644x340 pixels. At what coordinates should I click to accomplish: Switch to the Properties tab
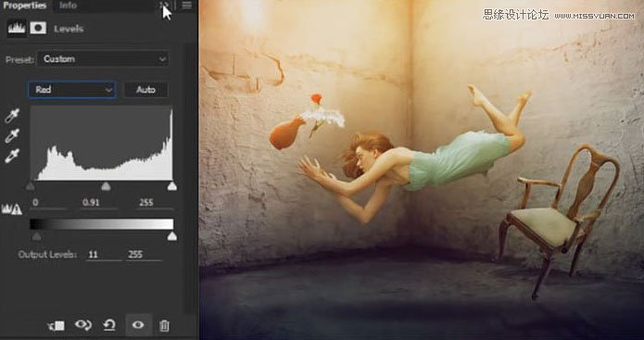pos(25,6)
